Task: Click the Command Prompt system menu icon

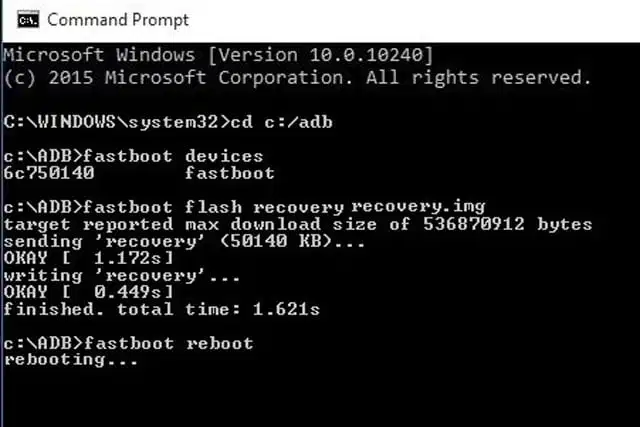Action: (26, 20)
